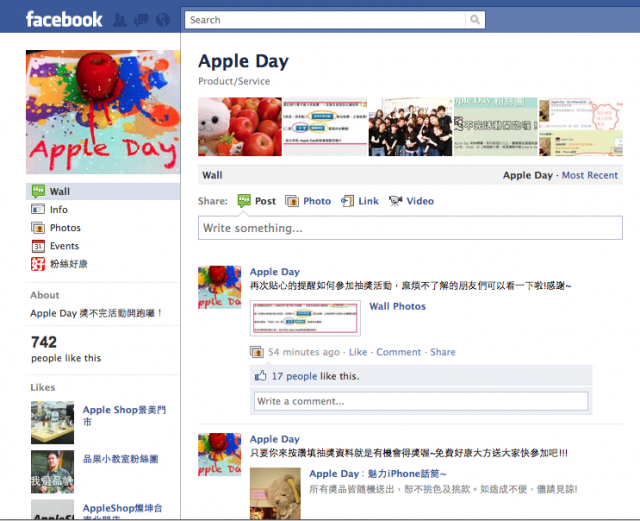The height and width of the screenshot is (521, 640).
Task: Choose Video share option
Action: point(420,201)
